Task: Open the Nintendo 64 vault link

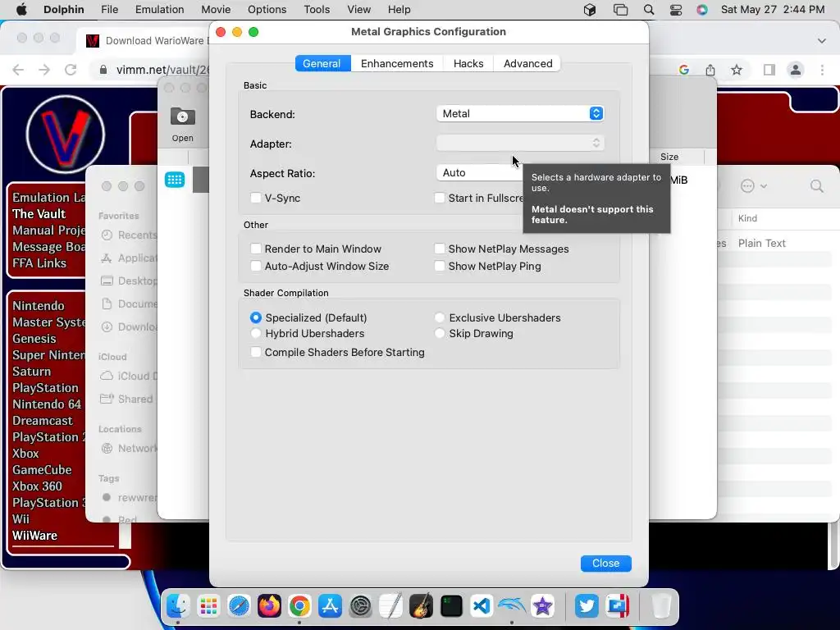Action: coord(47,404)
